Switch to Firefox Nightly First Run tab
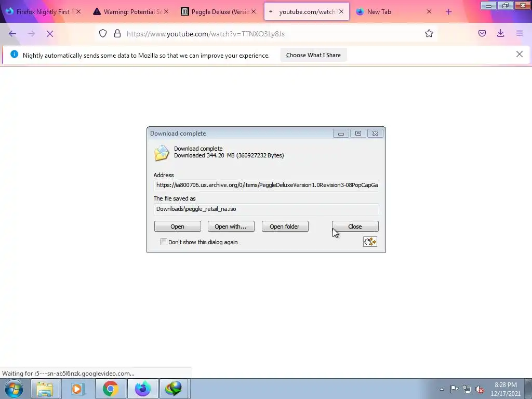The height and width of the screenshot is (399, 532). pos(44,12)
